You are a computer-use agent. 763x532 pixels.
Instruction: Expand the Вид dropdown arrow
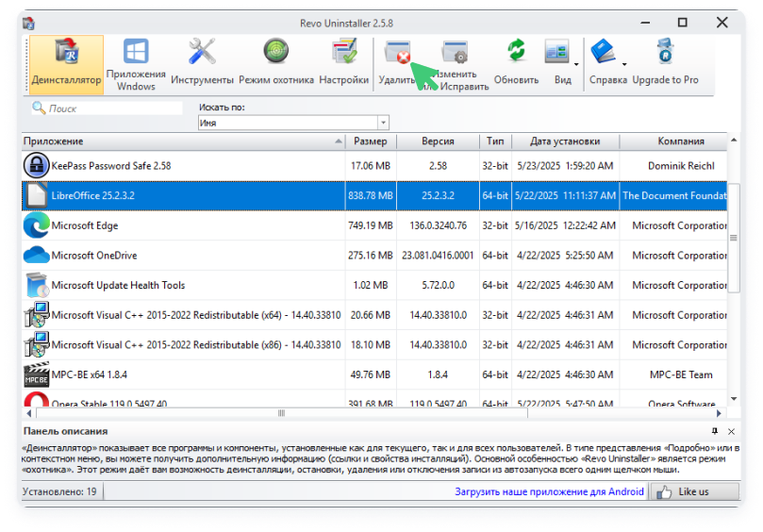[x=576, y=64]
